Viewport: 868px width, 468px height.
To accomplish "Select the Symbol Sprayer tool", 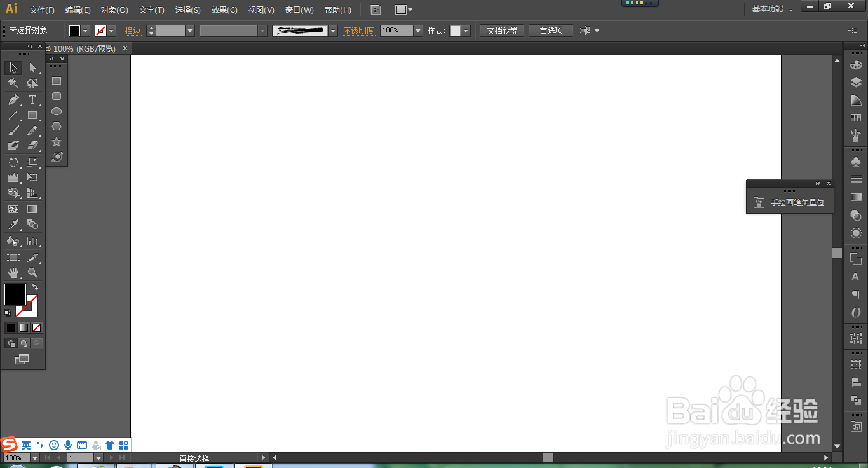I will click(13, 242).
